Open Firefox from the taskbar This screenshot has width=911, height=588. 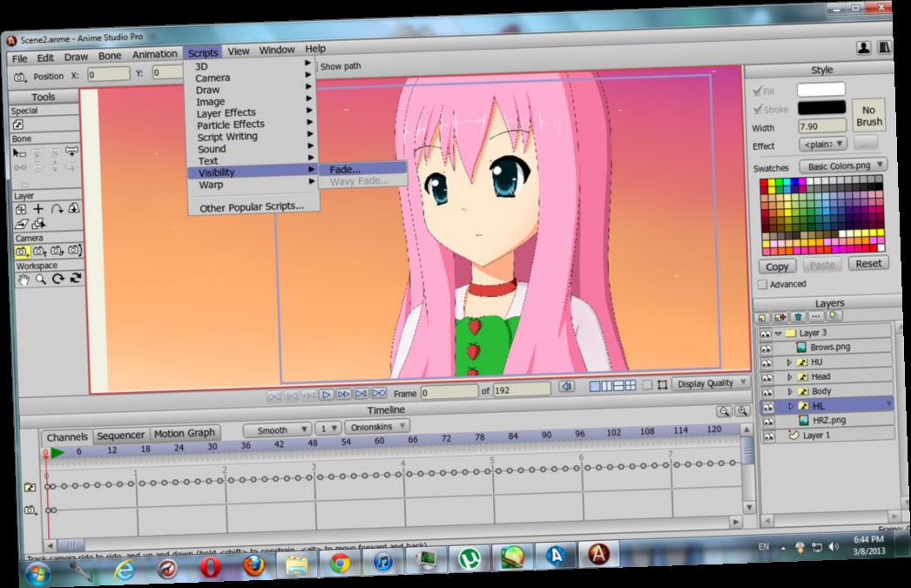253,566
